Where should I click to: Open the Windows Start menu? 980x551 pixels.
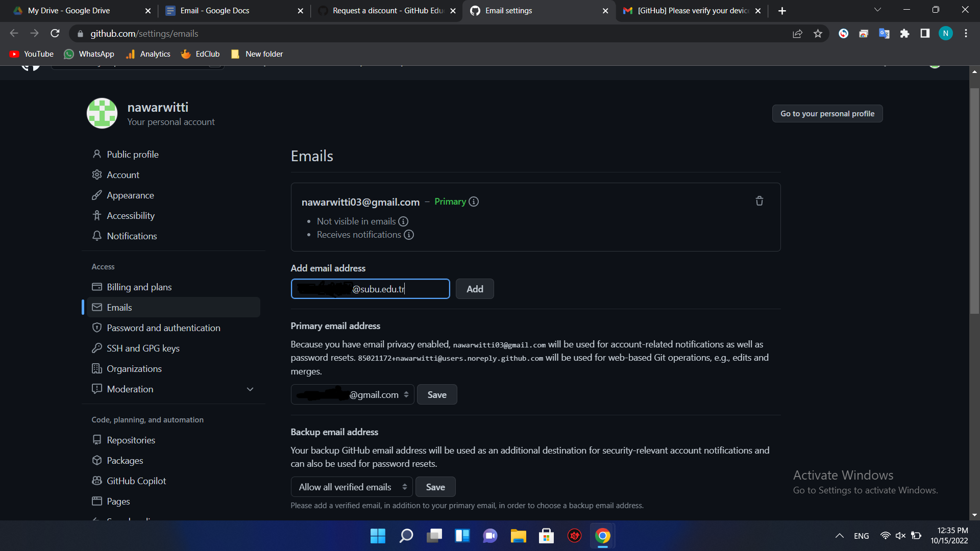378,536
